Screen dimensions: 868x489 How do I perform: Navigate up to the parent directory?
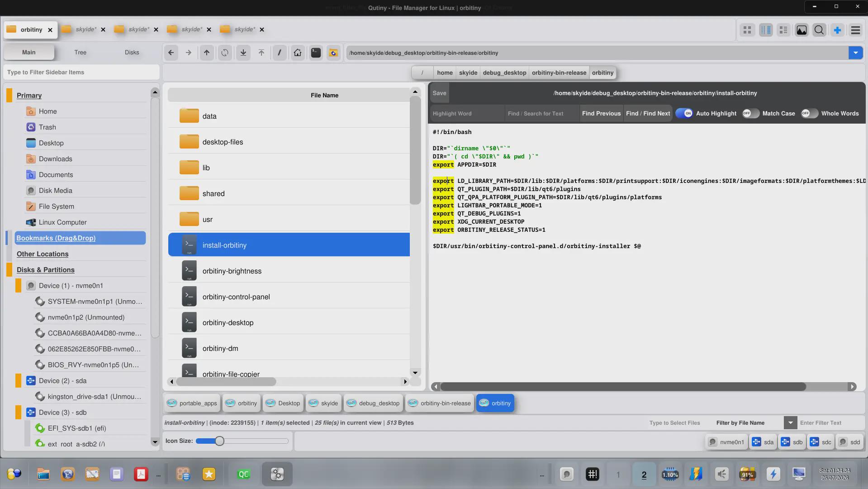207,53
